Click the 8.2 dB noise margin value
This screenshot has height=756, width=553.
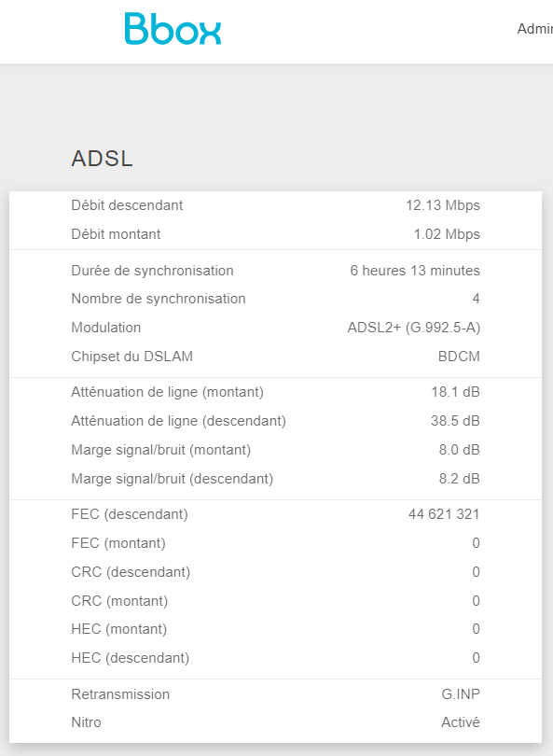[459, 479]
